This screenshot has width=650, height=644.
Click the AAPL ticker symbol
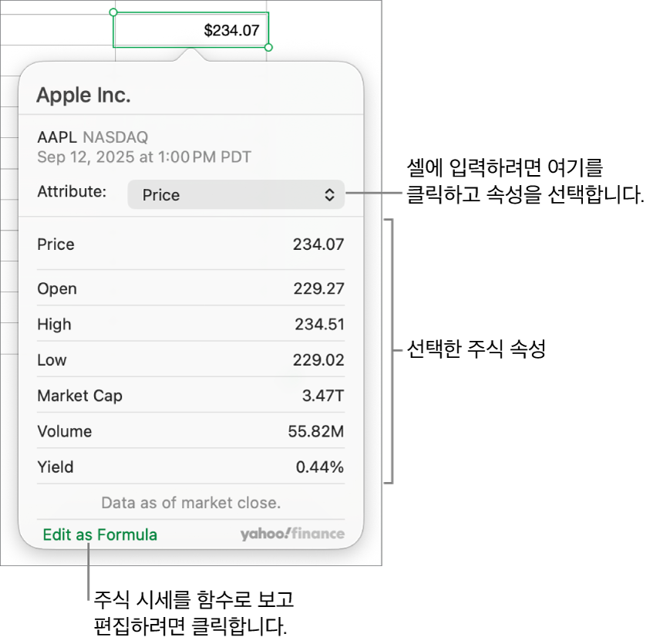[57, 137]
